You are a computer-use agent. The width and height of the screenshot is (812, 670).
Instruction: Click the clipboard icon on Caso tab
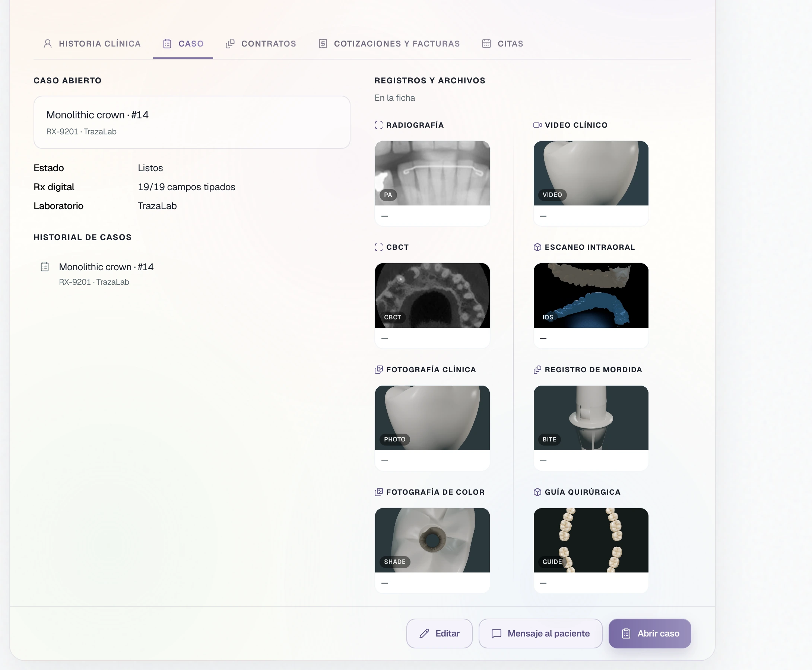(167, 44)
